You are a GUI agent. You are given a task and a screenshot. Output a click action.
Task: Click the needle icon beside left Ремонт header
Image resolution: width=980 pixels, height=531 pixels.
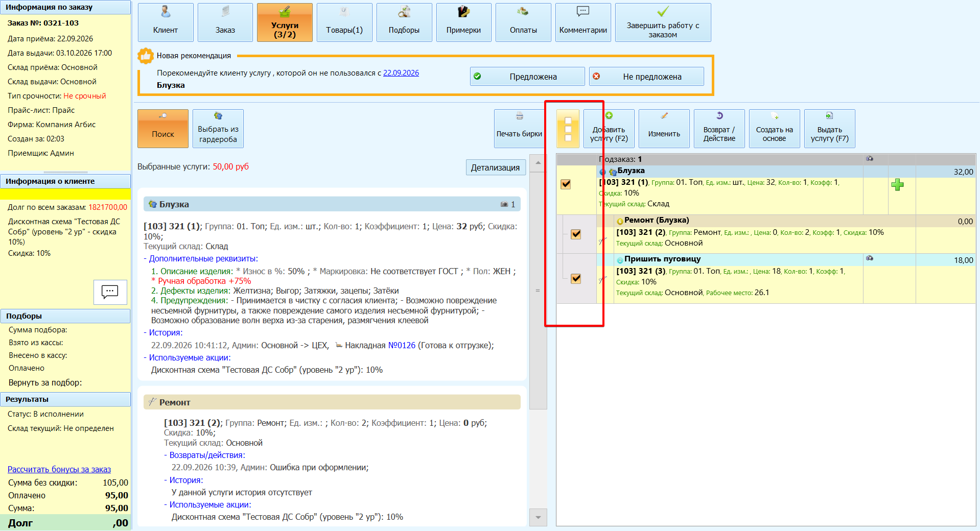click(152, 402)
